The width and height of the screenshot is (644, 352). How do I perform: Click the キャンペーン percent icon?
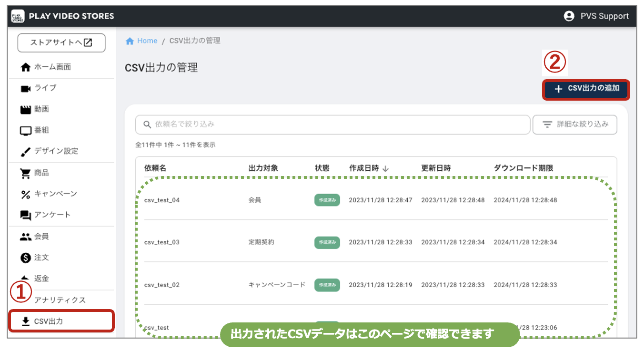(x=25, y=194)
